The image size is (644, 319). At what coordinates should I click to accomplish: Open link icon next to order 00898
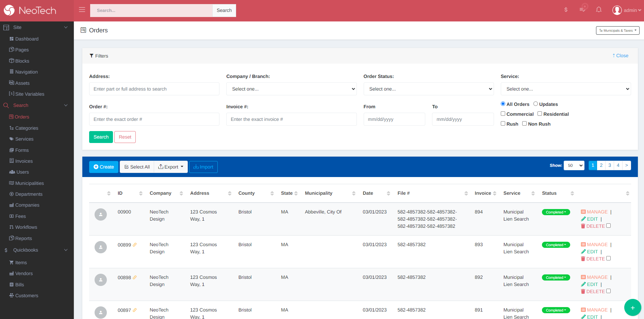pos(135,277)
